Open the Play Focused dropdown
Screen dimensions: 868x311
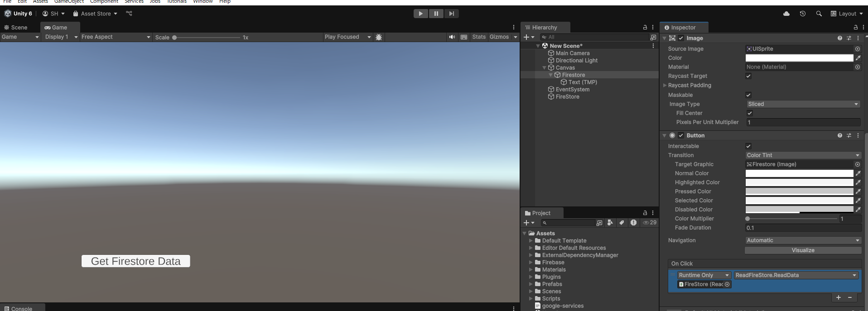click(347, 37)
